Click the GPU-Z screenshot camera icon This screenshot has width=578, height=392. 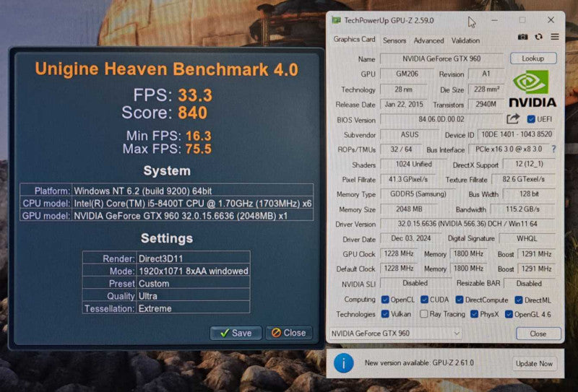(522, 37)
